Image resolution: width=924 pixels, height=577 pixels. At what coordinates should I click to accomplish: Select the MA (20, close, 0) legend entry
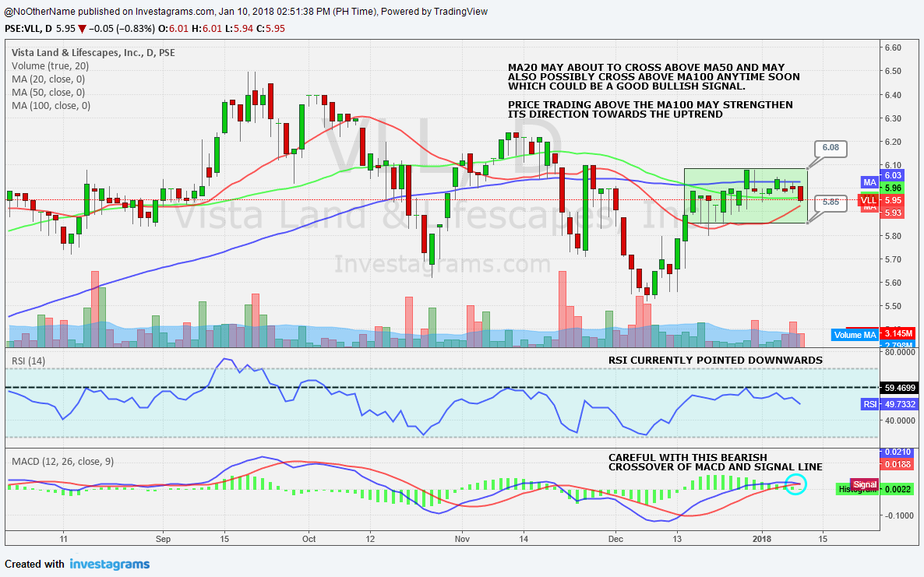pos(48,79)
